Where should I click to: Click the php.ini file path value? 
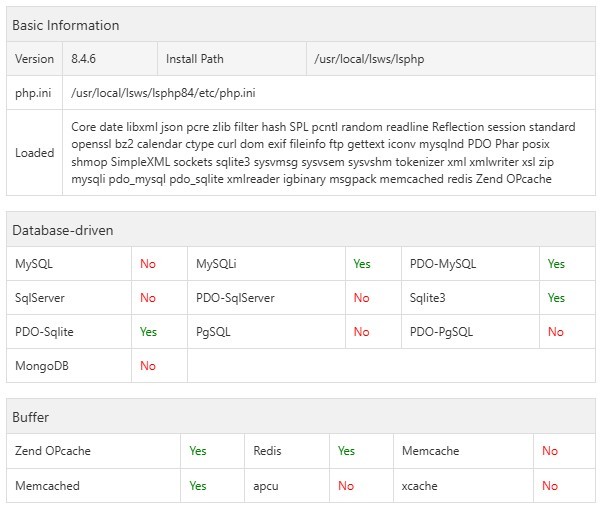click(163, 93)
